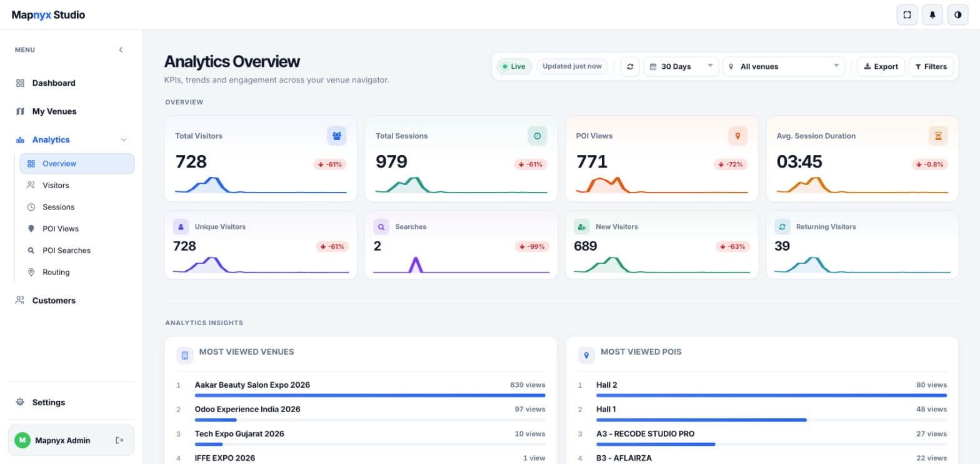Click the Most Viewed POIs pin icon
980x464 pixels.
tap(586, 355)
